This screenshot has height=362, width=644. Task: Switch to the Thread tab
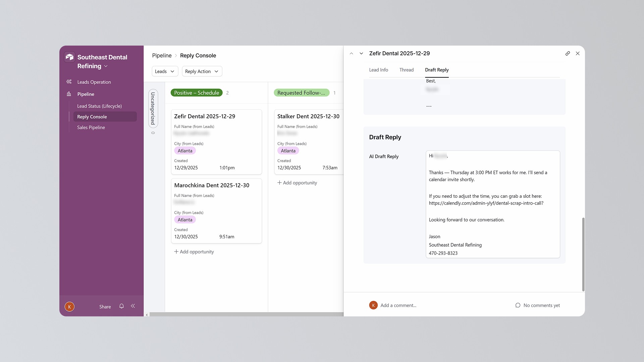(406, 70)
